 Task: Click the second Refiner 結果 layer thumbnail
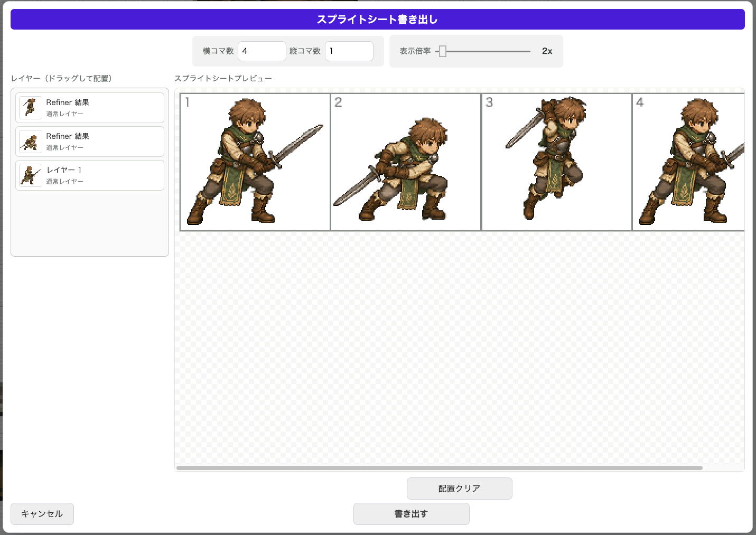pyautogui.click(x=31, y=142)
